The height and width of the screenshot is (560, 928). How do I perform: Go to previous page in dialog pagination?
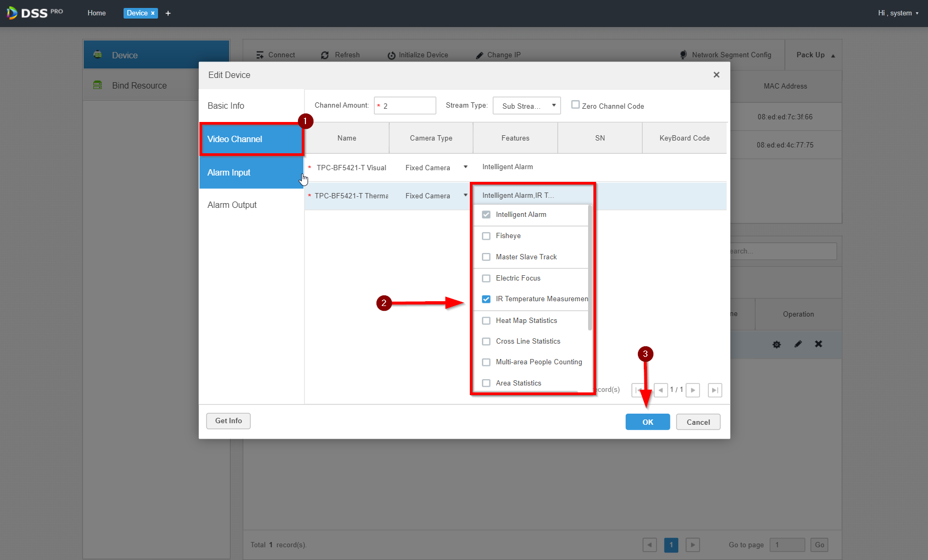pyautogui.click(x=661, y=390)
